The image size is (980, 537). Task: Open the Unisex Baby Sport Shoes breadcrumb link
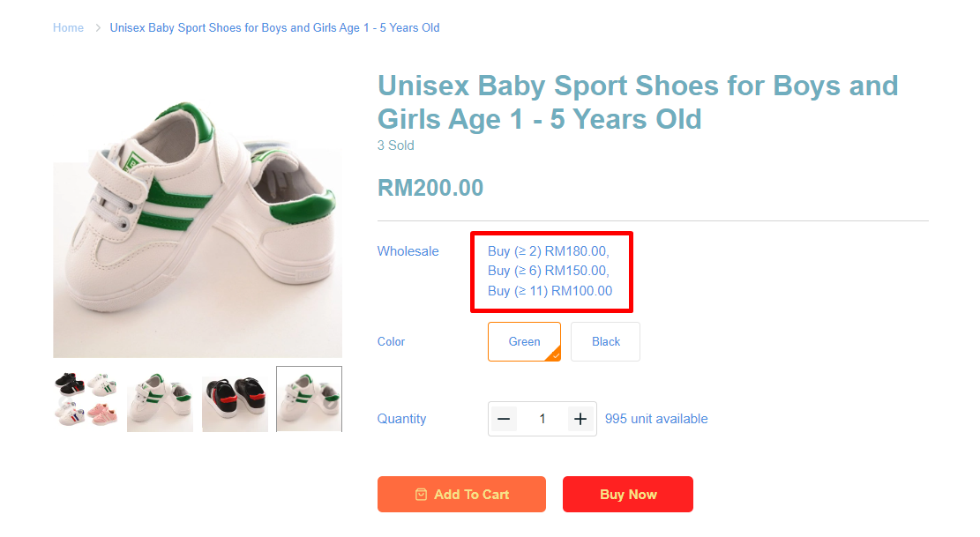point(274,28)
